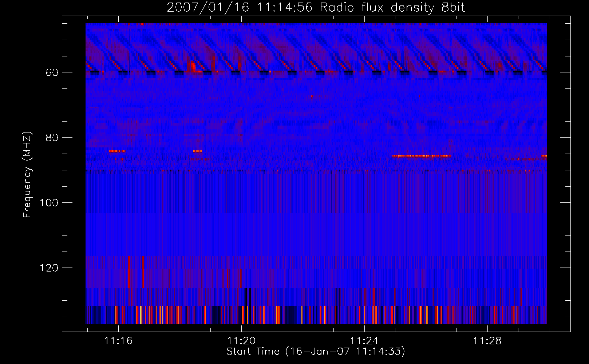Click the 100 frequency tick label
Screen dimensions: 589x364
pyautogui.click(x=49, y=203)
